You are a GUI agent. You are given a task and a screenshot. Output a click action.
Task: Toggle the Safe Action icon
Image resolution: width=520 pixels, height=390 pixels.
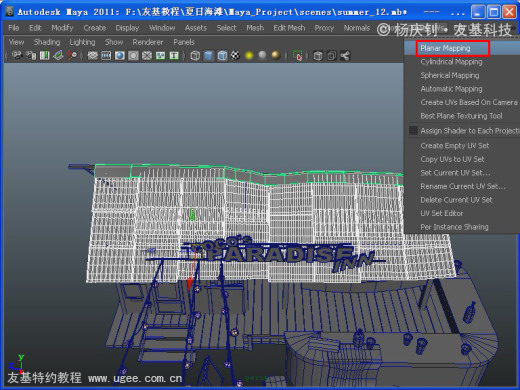click(x=160, y=55)
